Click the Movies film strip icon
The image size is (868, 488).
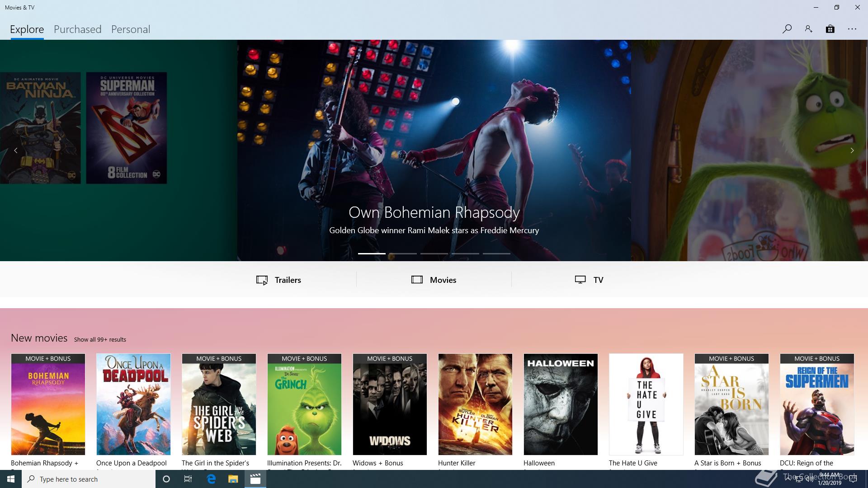click(417, 280)
